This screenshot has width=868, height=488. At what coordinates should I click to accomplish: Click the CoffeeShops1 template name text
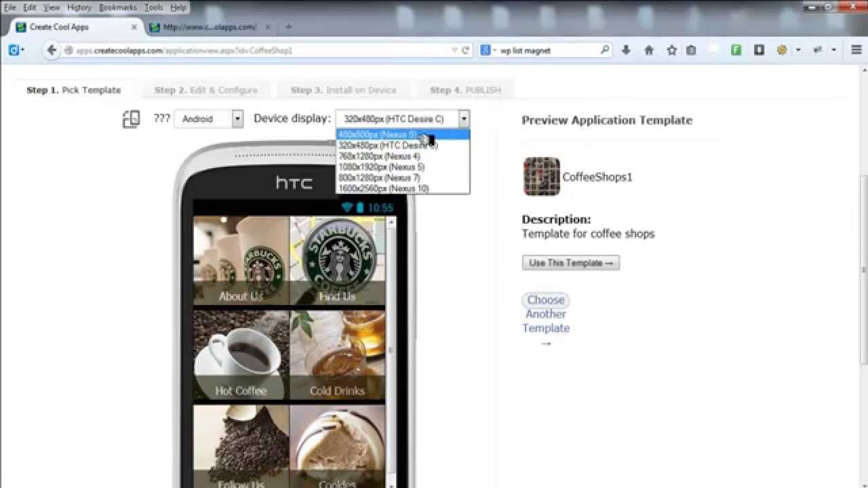click(x=597, y=177)
